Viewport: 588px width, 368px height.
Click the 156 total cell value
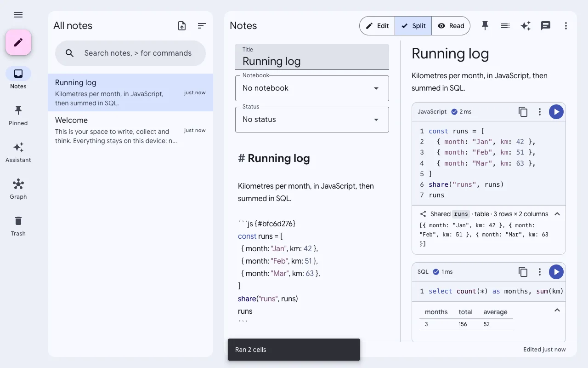pyautogui.click(x=463, y=324)
